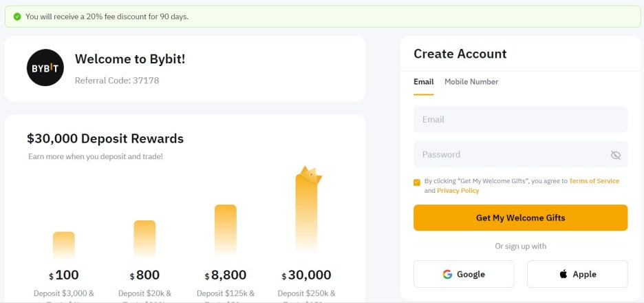Image resolution: width=644 pixels, height=303 pixels.
Task: Click the $800 reward amount text
Action: click(x=144, y=275)
